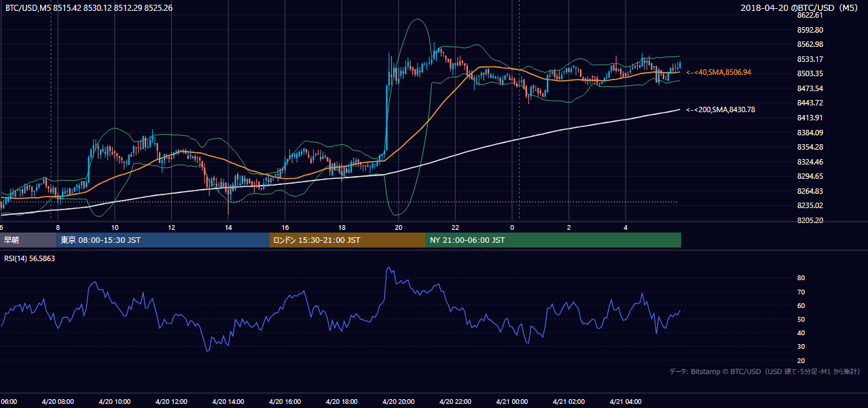Screen dimensions: 868x408
Task: Click the 4/20 08:00 time axis label
Action: pos(58,402)
